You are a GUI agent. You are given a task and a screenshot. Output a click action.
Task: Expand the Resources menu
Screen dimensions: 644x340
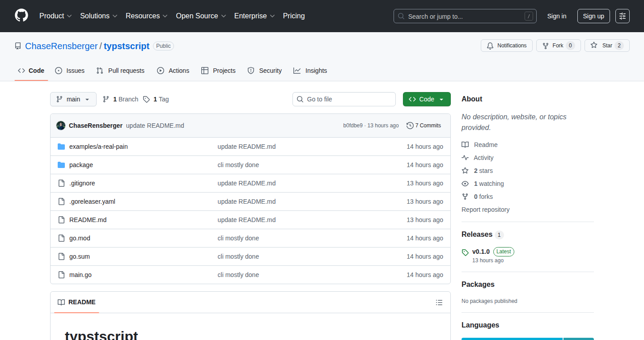pyautogui.click(x=147, y=16)
